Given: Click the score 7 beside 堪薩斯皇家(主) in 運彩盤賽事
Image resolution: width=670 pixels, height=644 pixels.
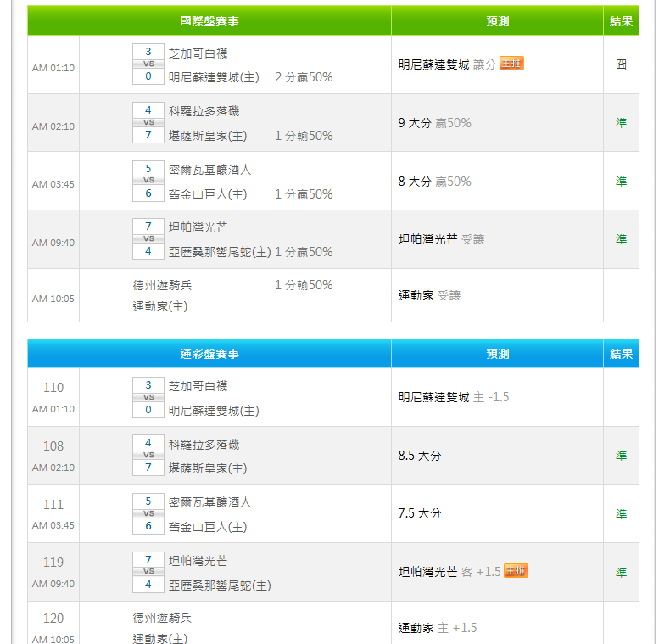Looking at the screenshot, I should [148, 468].
